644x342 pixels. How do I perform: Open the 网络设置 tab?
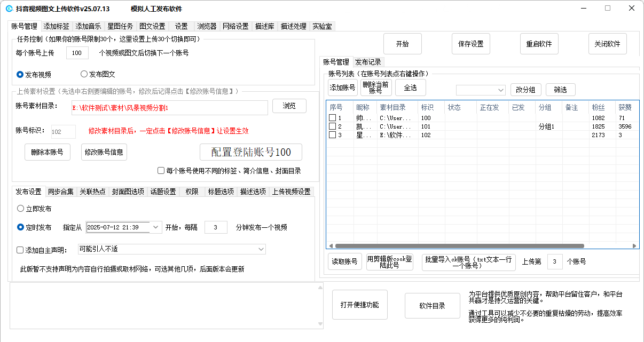(235, 26)
